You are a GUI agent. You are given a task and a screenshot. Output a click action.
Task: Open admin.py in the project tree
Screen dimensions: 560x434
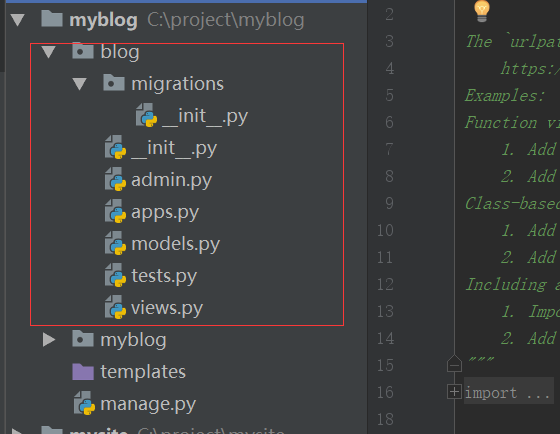[x=172, y=180]
